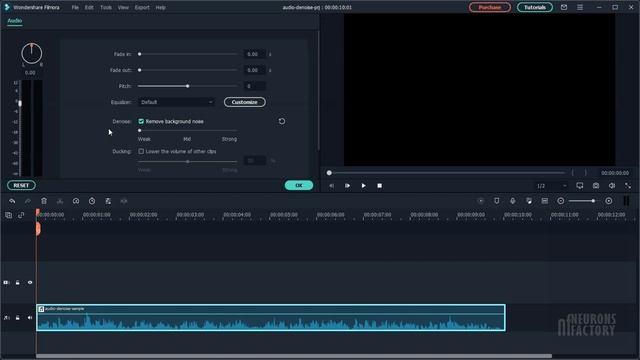
Task: Open the Edit menu
Action: tap(89, 7)
